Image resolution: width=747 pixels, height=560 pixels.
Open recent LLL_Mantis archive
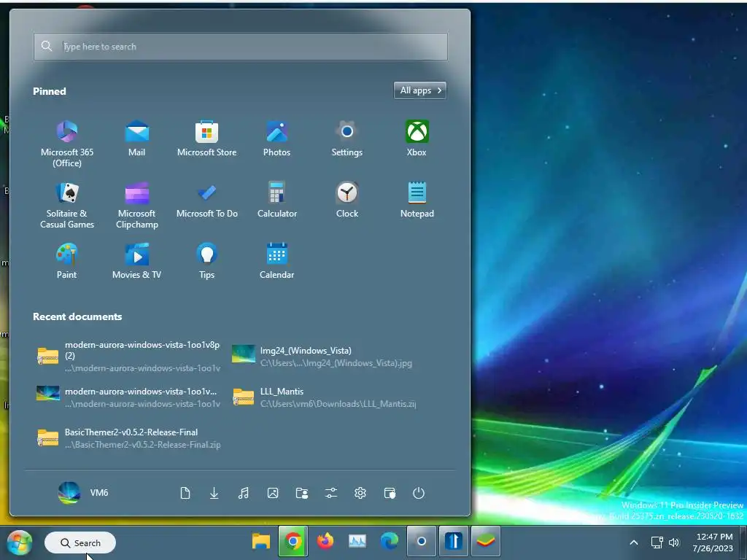click(x=324, y=397)
